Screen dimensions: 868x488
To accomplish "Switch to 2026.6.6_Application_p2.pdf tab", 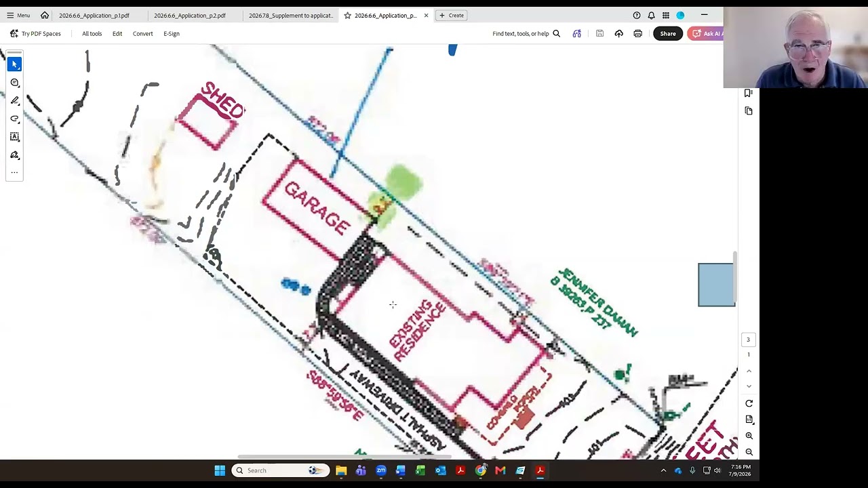I will [189, 16].
